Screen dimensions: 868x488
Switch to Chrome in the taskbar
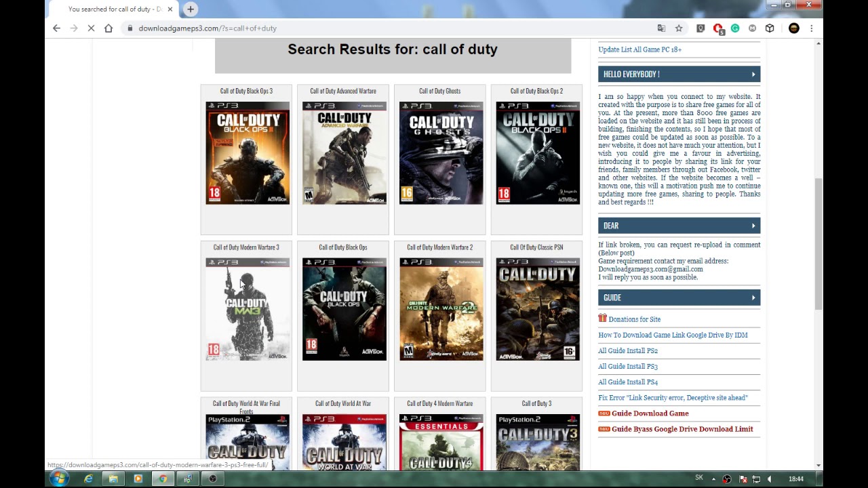click(163, 479)
